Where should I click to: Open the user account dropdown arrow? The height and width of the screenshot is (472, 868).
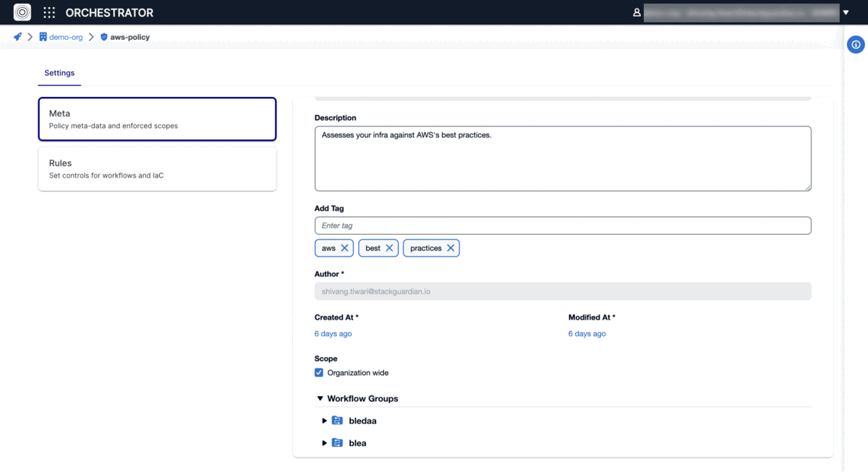pos(846,12)
